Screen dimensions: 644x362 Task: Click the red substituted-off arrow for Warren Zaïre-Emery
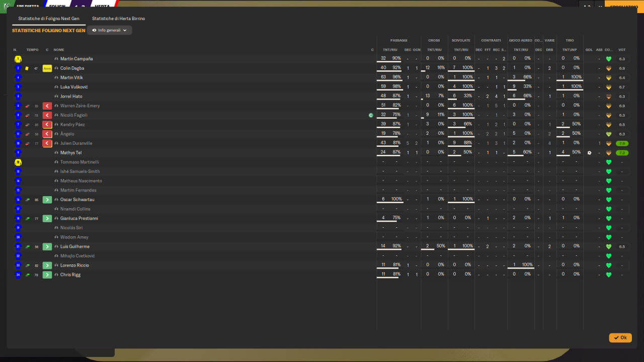click(47, 106)
